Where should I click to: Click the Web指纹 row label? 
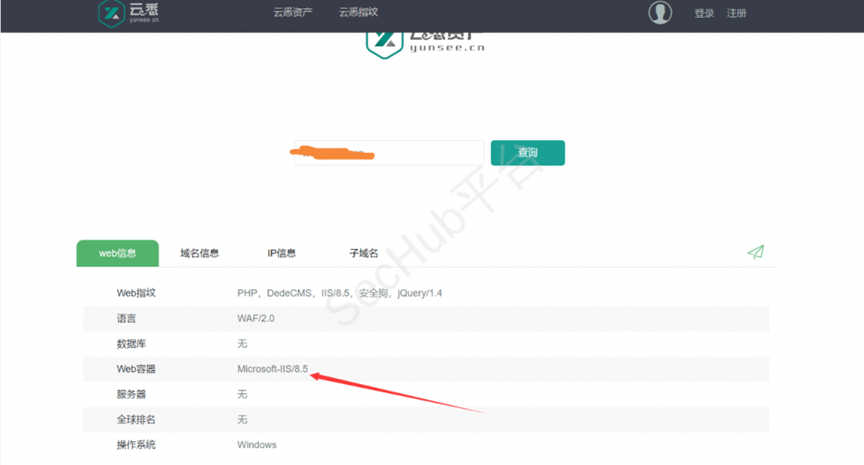point(136,293)
